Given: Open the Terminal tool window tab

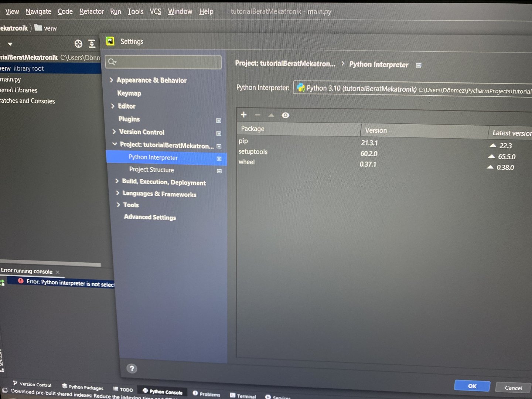Looking at the screenshot, I should pos(243,396).
